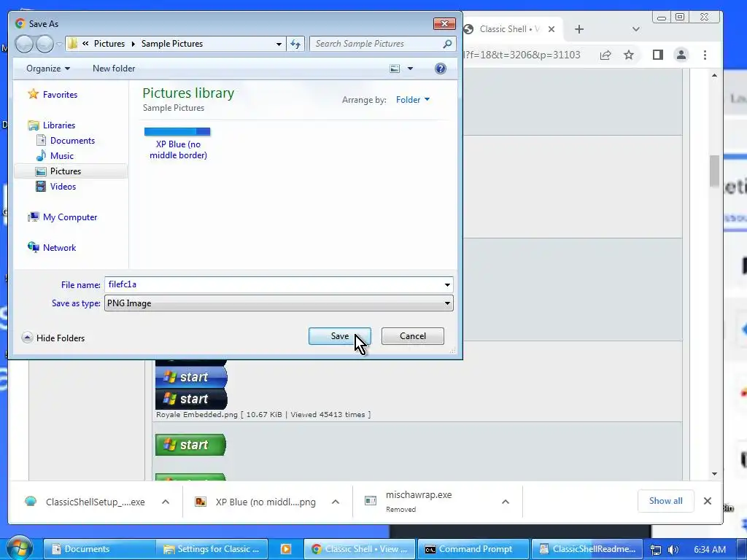Click the dark Royale start button image

click(191, 399)
